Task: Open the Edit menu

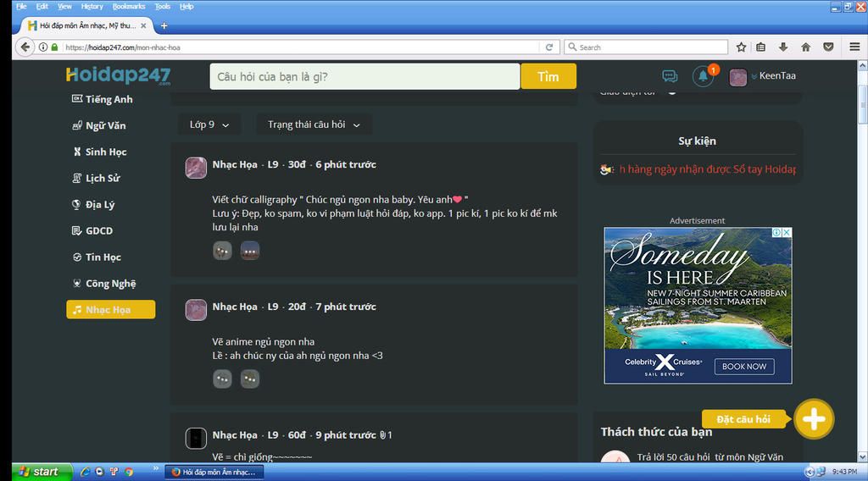Action: point(42,7)
